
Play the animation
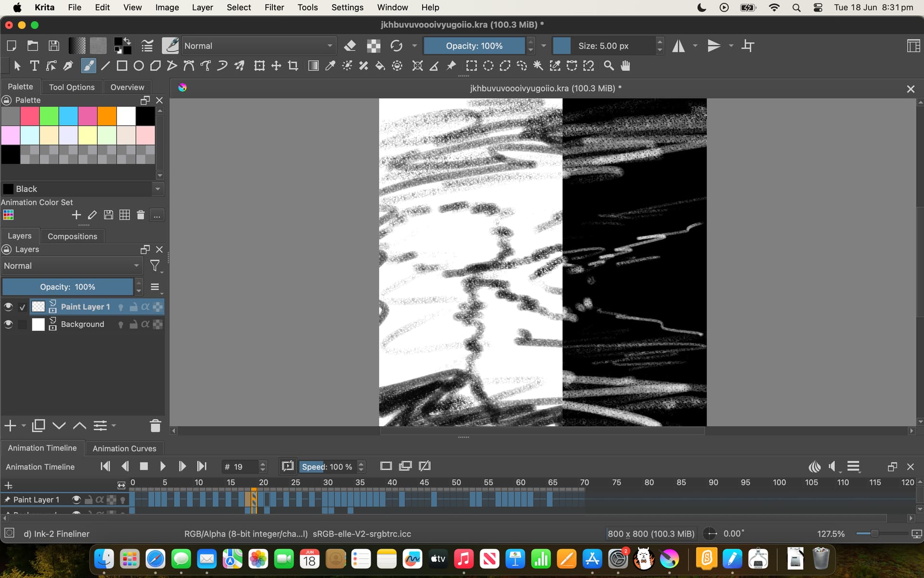[x=163, y=466]
